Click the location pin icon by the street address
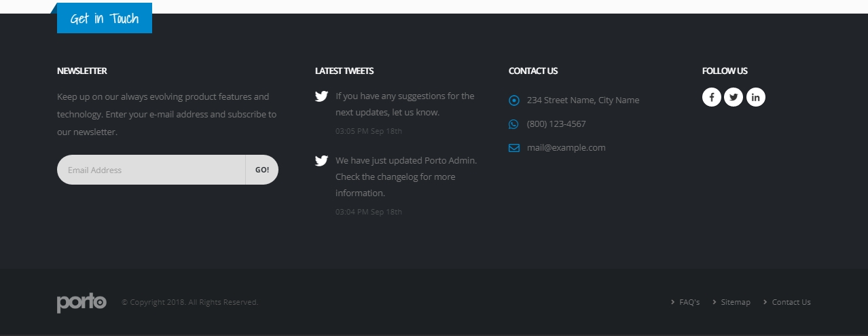The image size is (868, 336). (x=514, y=100)
